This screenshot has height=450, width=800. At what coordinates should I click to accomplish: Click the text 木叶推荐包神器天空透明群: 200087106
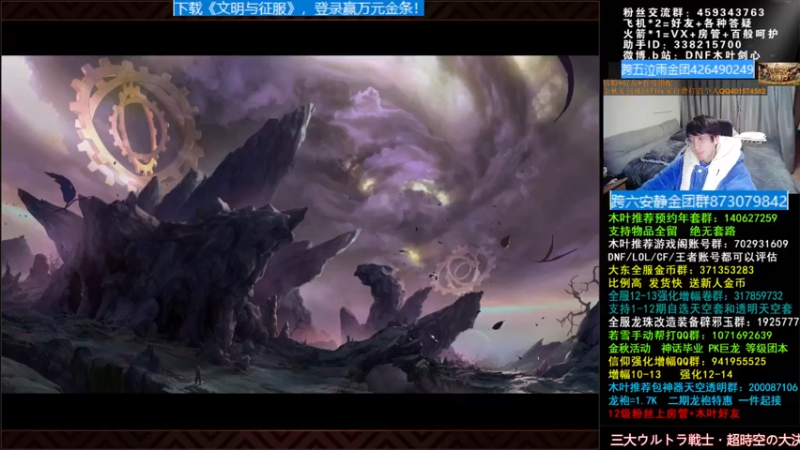point(703,388)
